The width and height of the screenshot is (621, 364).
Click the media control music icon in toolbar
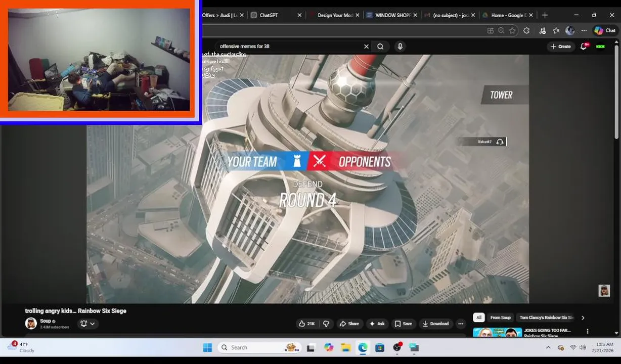tap(542, 31)
